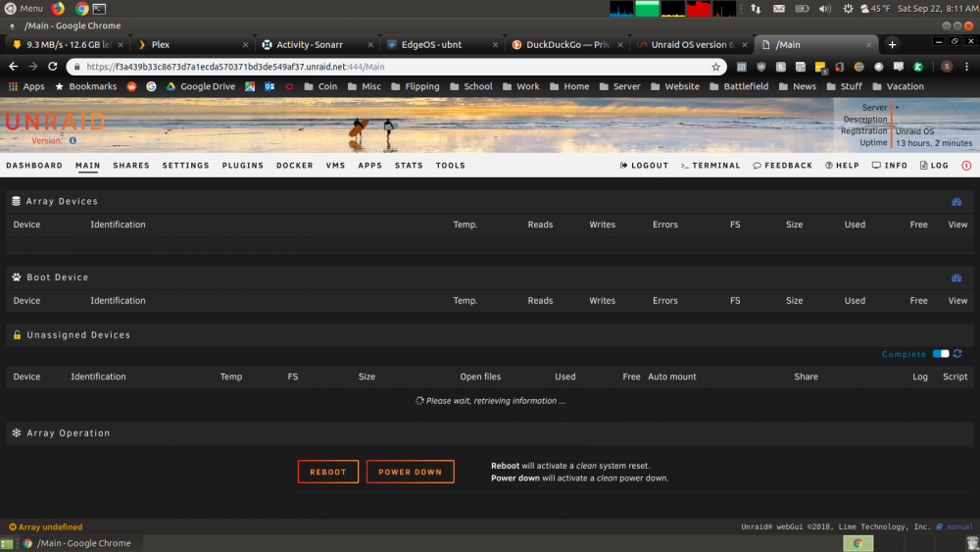980x552 pixels.
Task: Open the Apps bookmarks shortcut
Action: tap(26, 86)
